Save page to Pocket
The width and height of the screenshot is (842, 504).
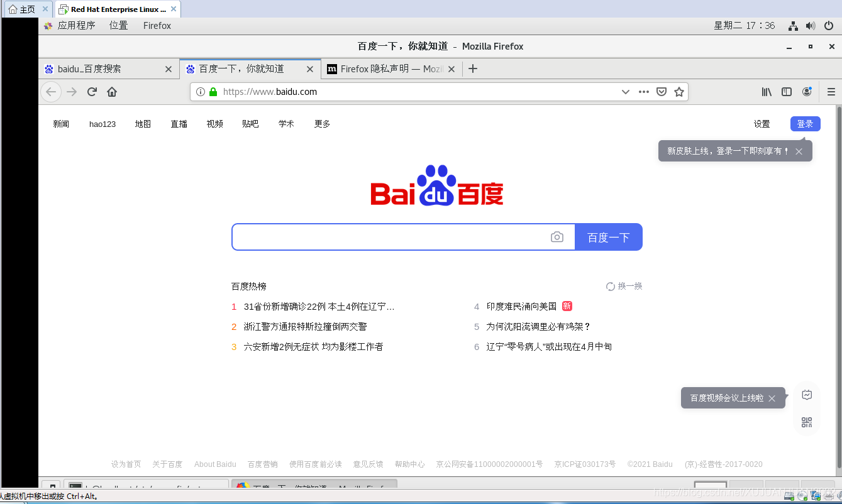[x=662, y=92]
